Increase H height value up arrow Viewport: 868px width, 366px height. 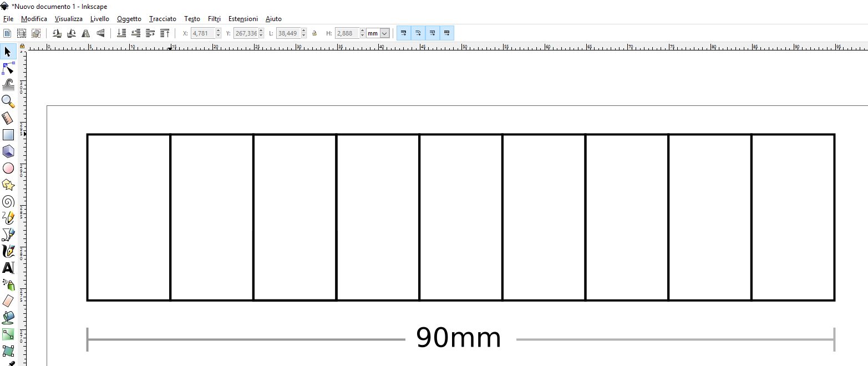pyautogui.click(x=363, y=31)
